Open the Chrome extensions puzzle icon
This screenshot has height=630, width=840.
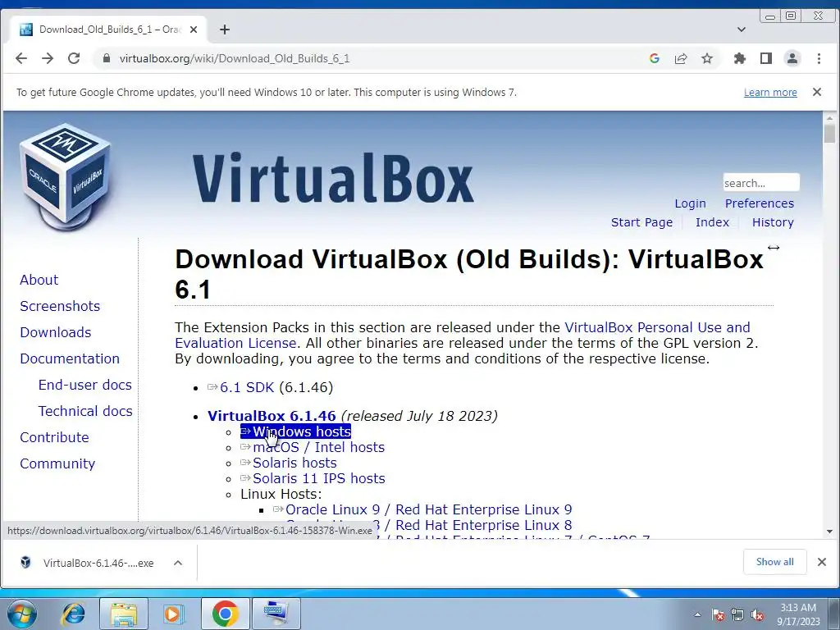(740, 58)
